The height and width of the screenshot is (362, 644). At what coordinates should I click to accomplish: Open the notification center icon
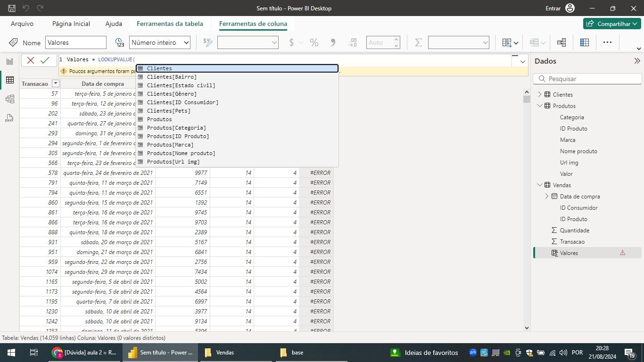tap(630, 353)
